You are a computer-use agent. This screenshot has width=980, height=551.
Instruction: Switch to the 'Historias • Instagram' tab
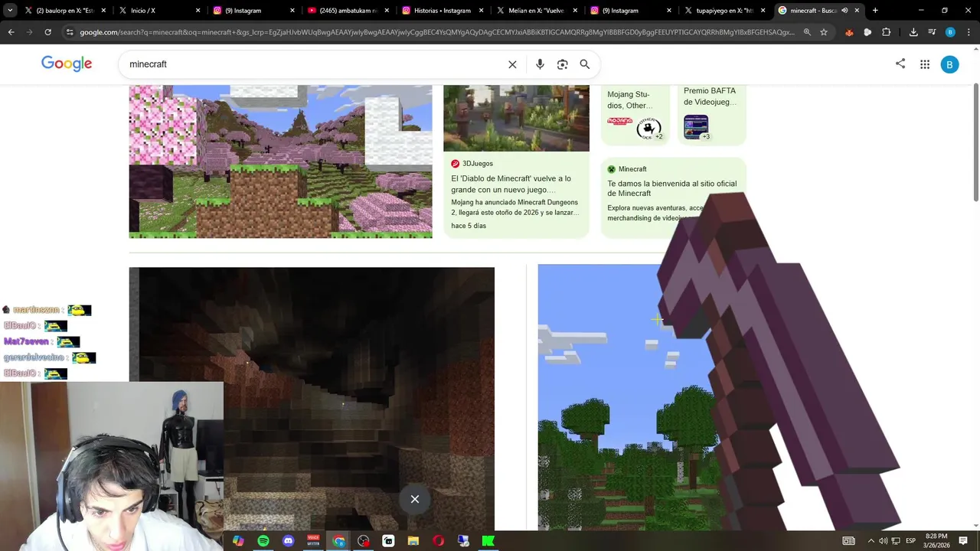click(x=443, y=11)
